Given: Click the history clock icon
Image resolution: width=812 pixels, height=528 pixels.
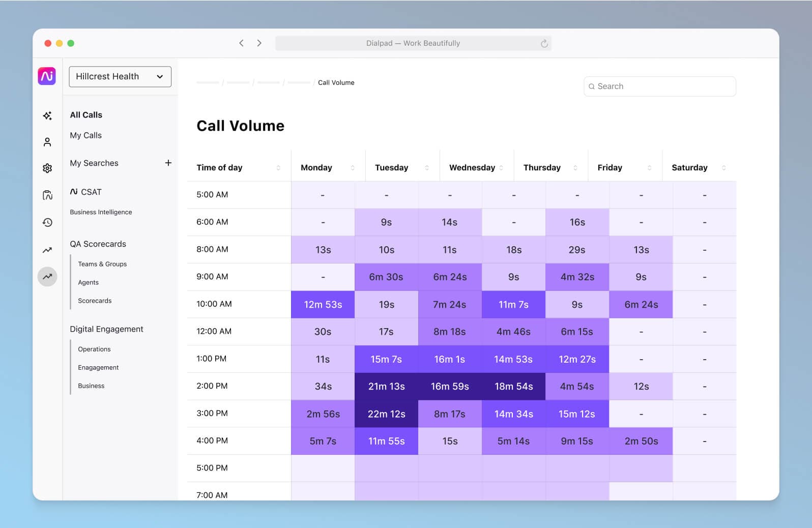Looking at the screenshot, I should (47, 222).
